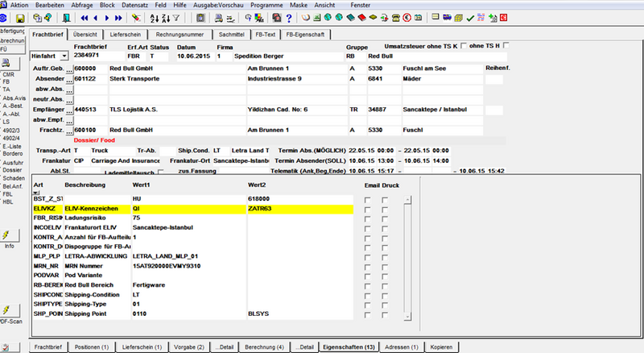Click the funnel filter icon
Image resolution: width=644 pixels, height=353 pixels.
click(x=176, y=18)
